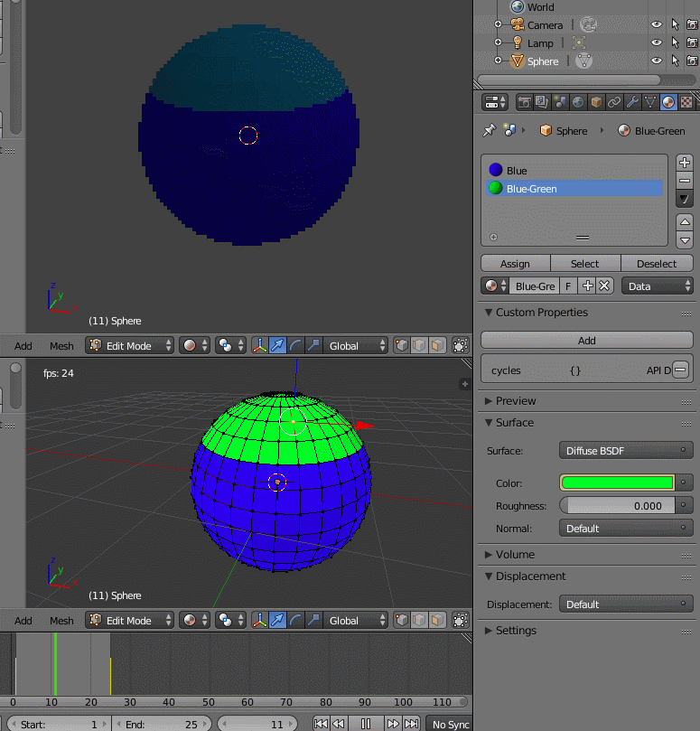Toggle limit selection to visible in lower viewport
Screen dimensions: 700x731
coord(460,621)
